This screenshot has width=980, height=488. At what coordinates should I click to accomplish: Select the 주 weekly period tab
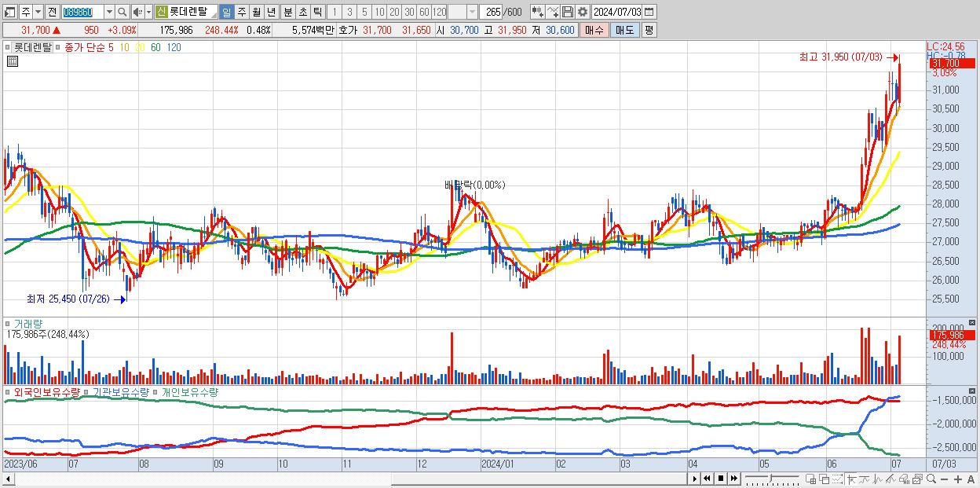point(242,12)
